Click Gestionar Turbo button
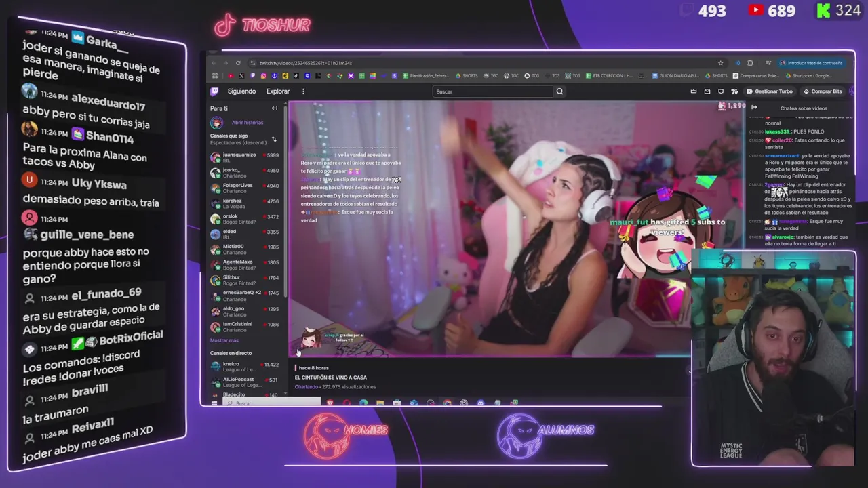 (x=770, y=91)
